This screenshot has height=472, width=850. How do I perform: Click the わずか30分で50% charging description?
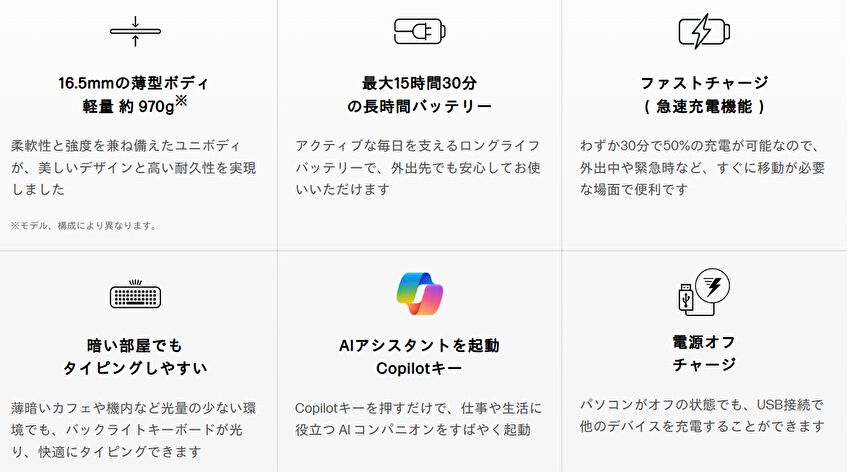703,167
